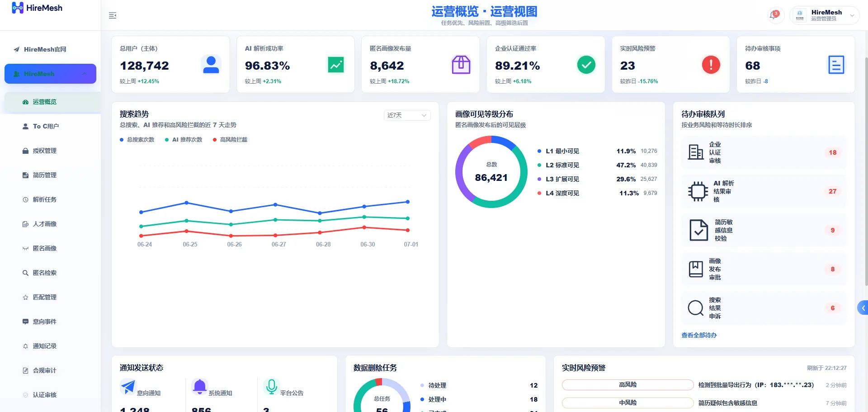Screen dimensions: 868x412
Task: Click the 高风险 tag in risk alerts
Action: tap(627, 385)
